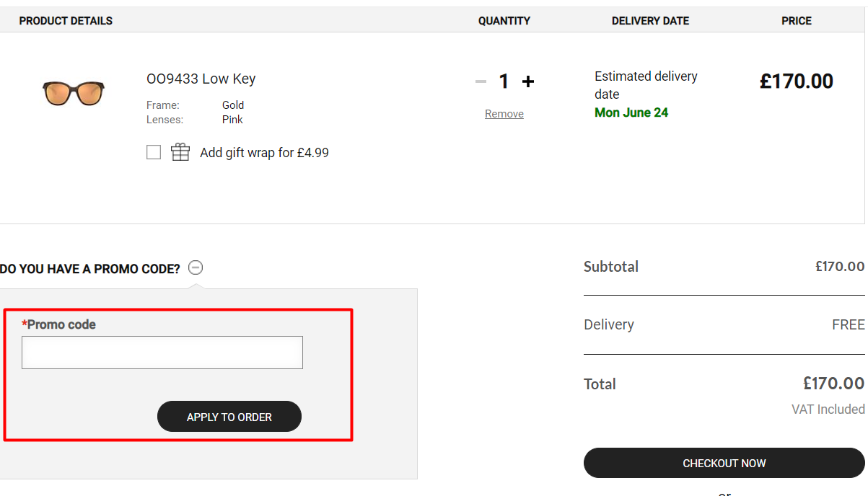This screenshot has width=868, height=496.
Task: Click the "Do you have a promo code?" heading
Action: click(x=90, y=269)
